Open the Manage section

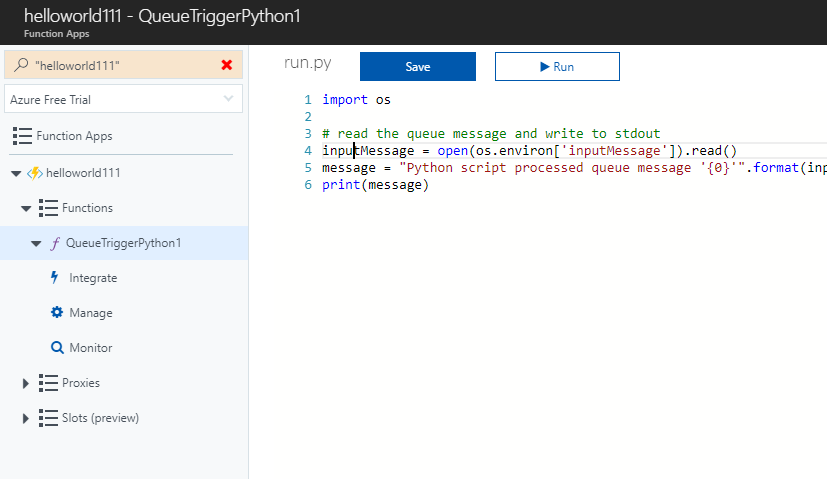click(x=91, y=313)
